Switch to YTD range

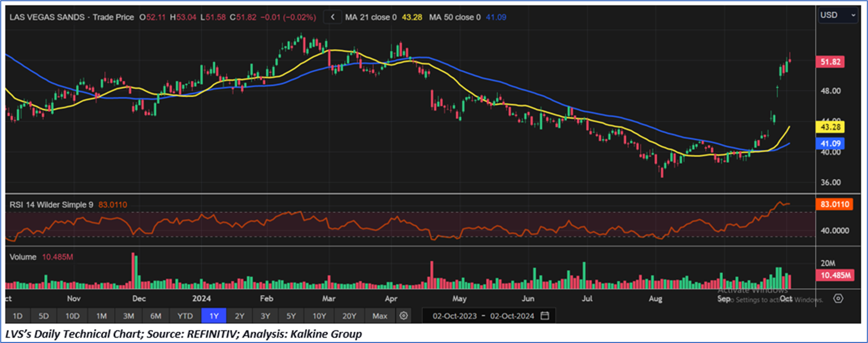(x=185, y=316)
